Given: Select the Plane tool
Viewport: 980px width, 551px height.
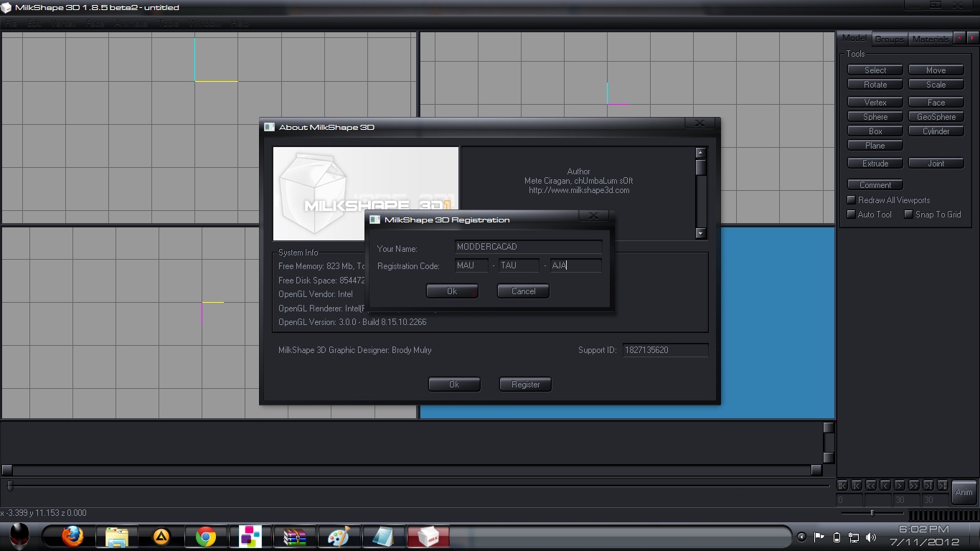Looking at the screenshot, I should coord(875,146).
